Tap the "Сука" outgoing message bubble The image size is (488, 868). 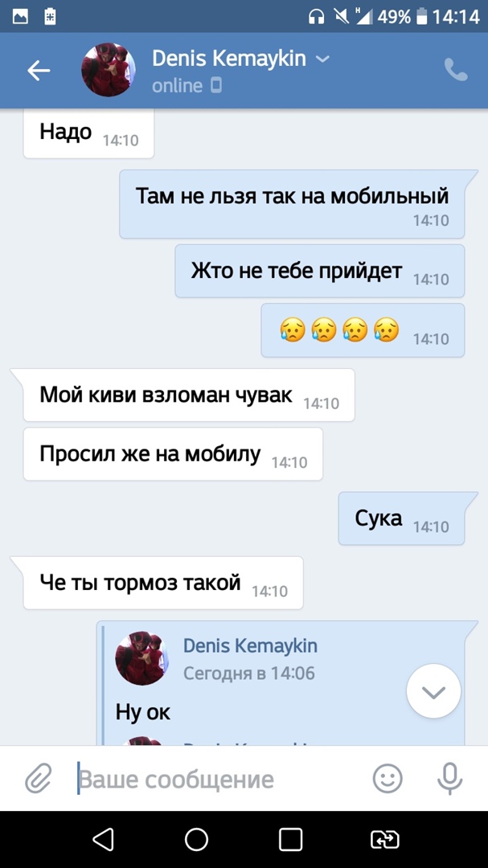pos(402,518)
